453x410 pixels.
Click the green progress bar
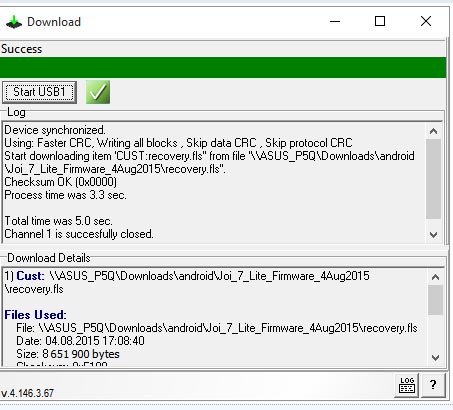coord(223,67)
